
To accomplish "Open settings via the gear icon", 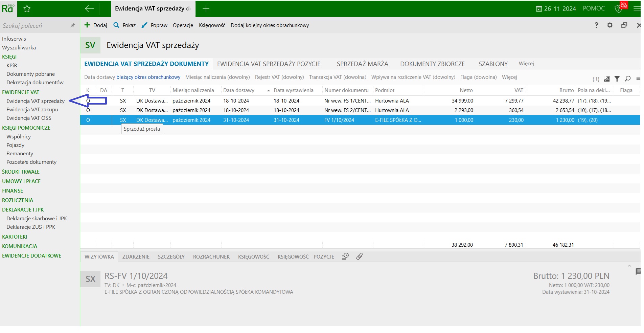I will (610, 25).
